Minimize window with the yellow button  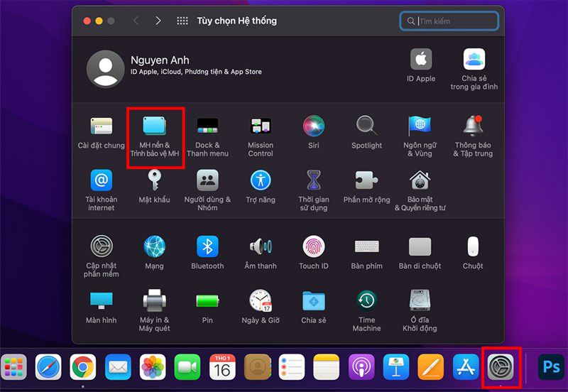[99, 21]
